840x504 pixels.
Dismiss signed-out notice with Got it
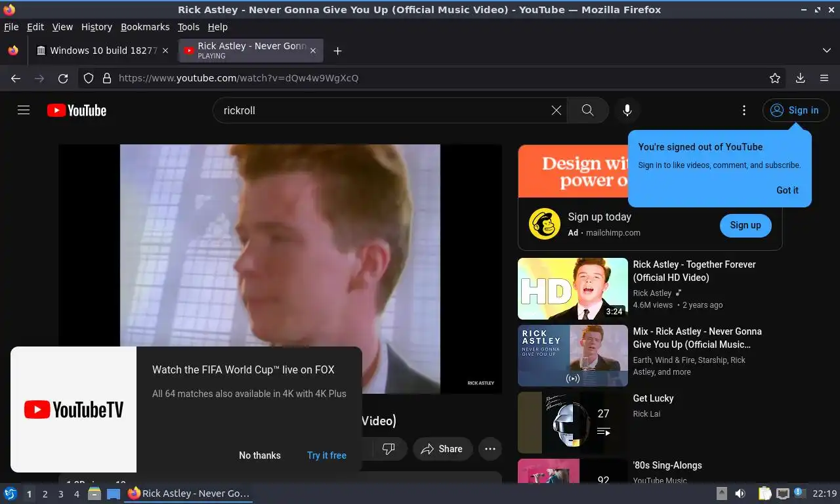(x=787, y=190)
